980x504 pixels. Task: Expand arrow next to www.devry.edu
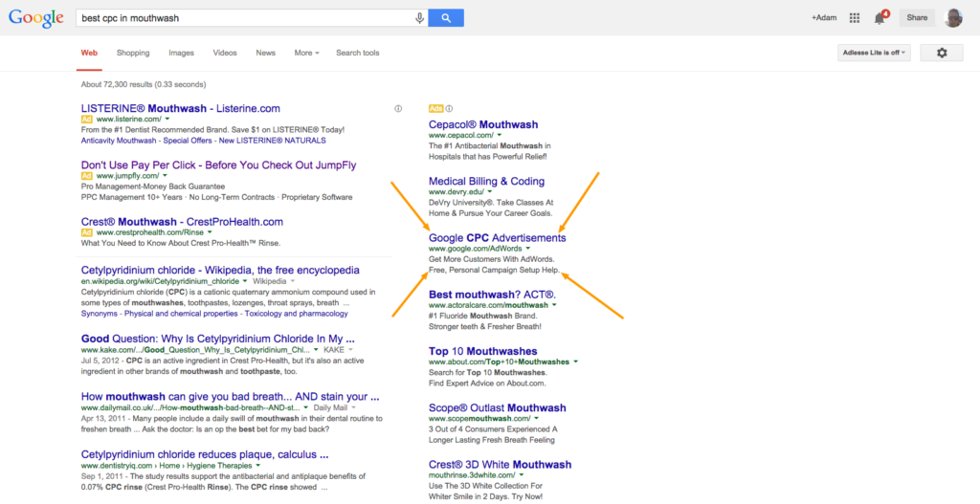click(489, 191)
